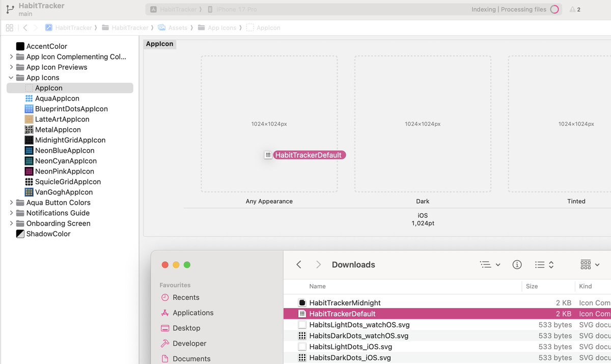The image size is (611, 364).
Task: Click the Dark appearance image well
Action: pyautogui.click(x=423, y=124)
